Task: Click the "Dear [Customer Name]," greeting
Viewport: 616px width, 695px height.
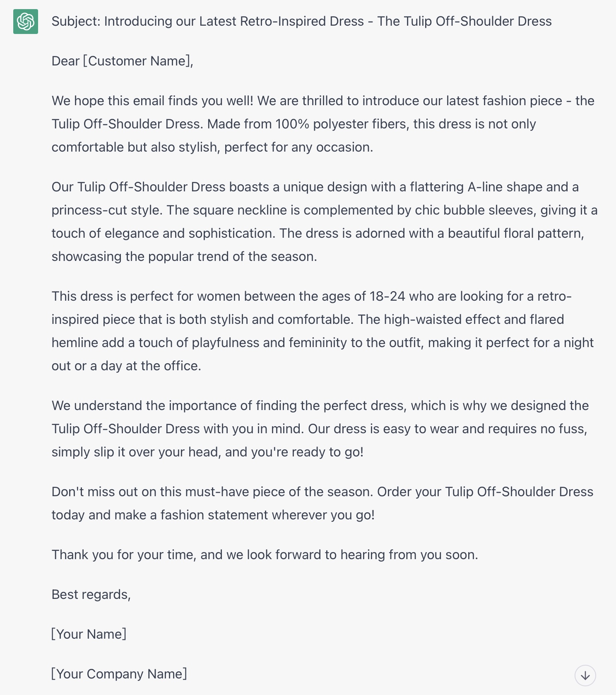Action: click(122, 61)
